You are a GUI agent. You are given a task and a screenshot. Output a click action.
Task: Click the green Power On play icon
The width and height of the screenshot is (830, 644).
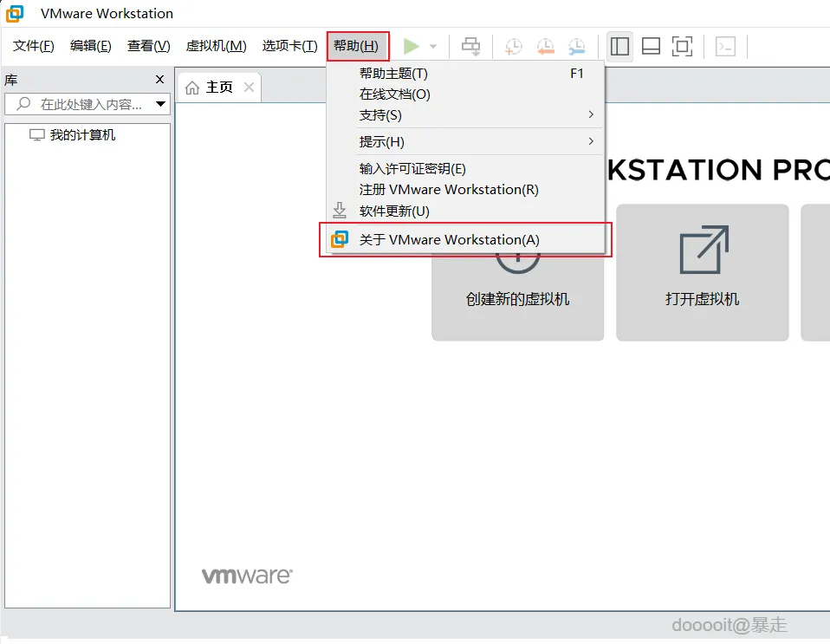pos(411,46)
